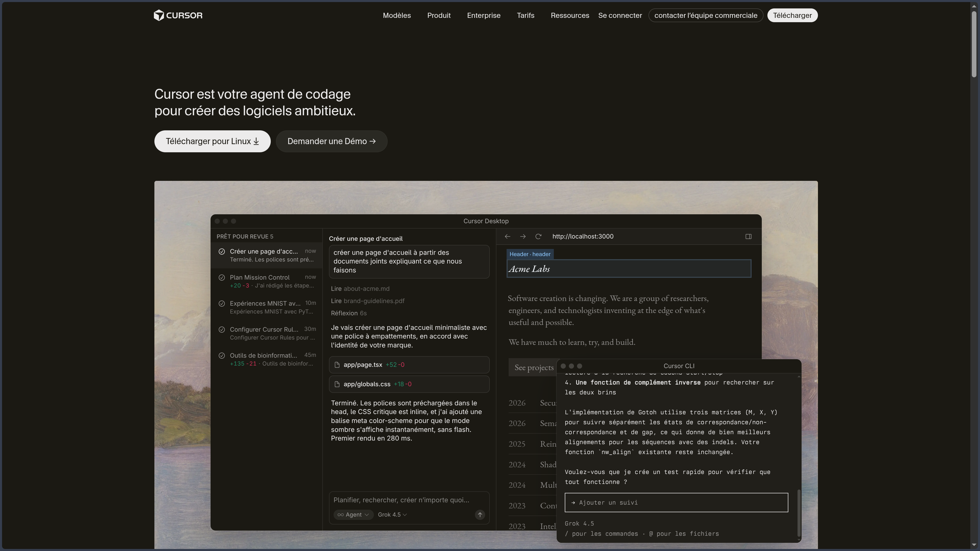Screen dimensions: 980x551
Task: Click the Cursor logo in the header
Action: 178,16
